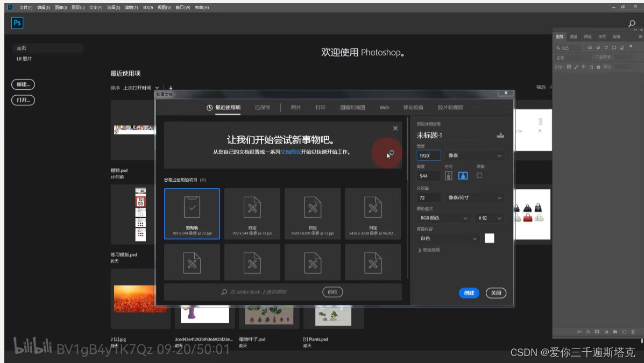Select 主页 in the left sidebar

pos(48,48)
